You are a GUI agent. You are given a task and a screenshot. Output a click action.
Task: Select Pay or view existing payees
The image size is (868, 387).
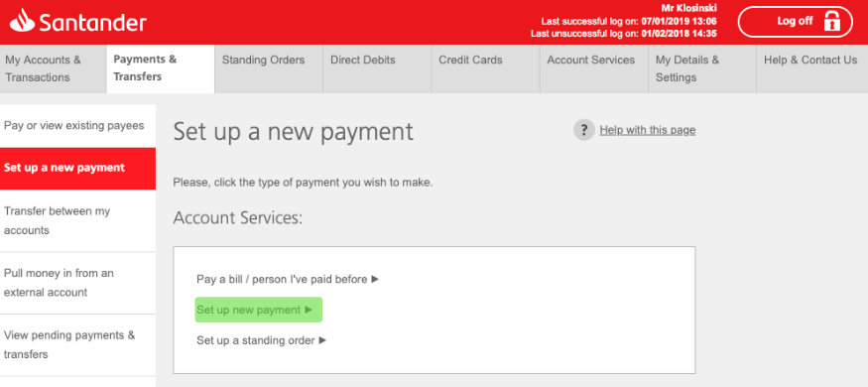pos(77,126)
